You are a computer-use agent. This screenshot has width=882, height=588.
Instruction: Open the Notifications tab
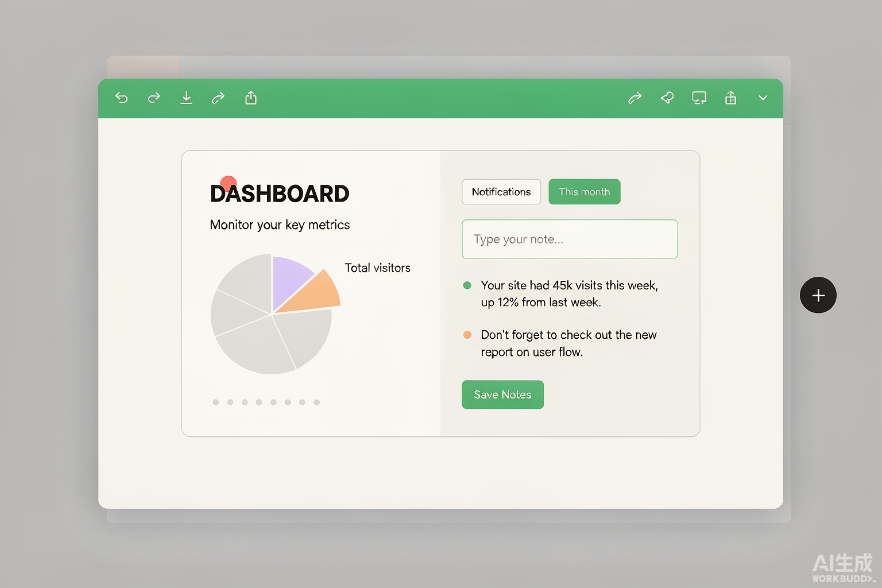tap(501, 192)
